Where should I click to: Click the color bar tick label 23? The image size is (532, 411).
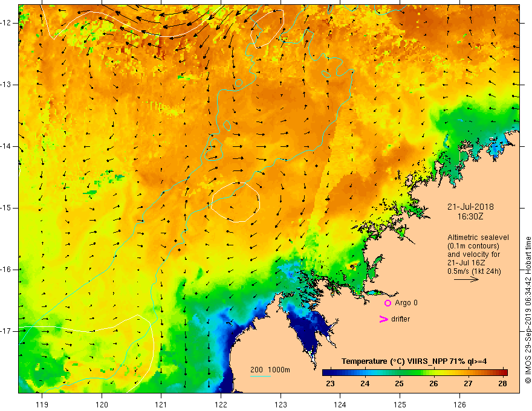[330, 384]
